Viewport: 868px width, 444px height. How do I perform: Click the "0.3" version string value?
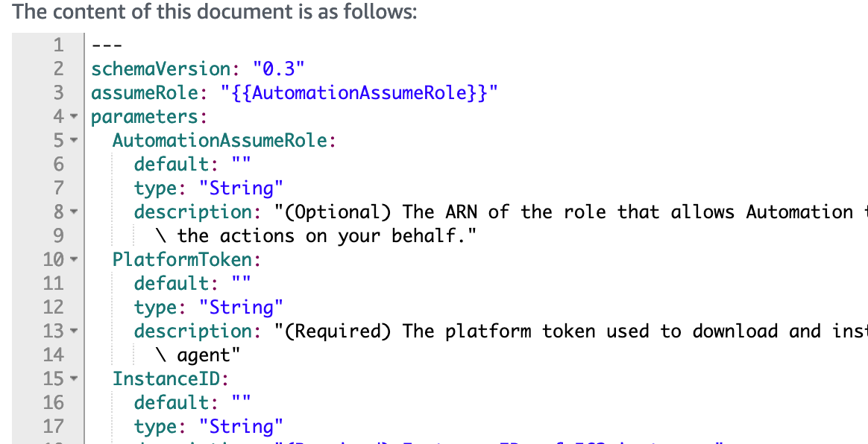point(279,69)
